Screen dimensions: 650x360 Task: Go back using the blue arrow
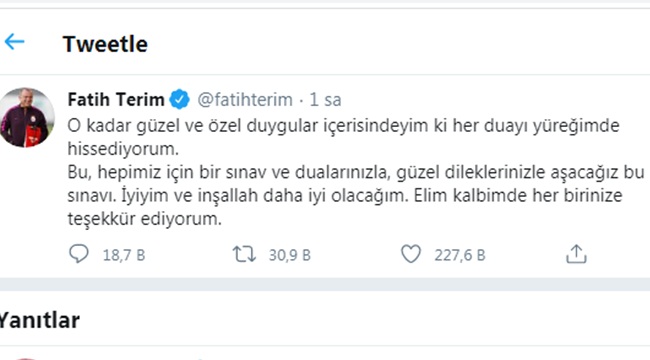click(15, 42)
